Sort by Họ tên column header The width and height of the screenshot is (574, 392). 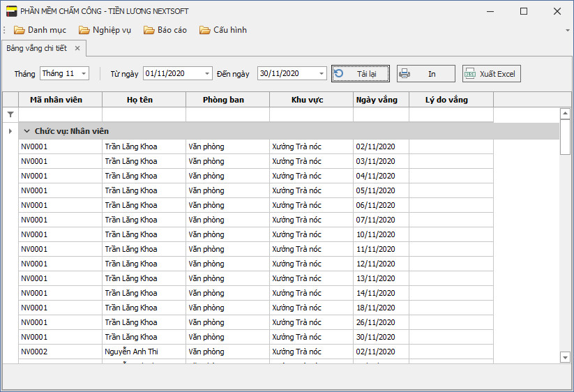(x=144, y=100)
